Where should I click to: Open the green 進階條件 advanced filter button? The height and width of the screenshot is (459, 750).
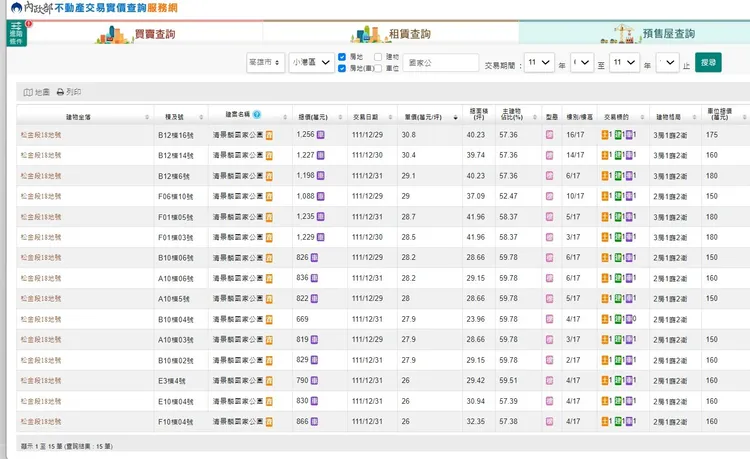click(16, 33)
